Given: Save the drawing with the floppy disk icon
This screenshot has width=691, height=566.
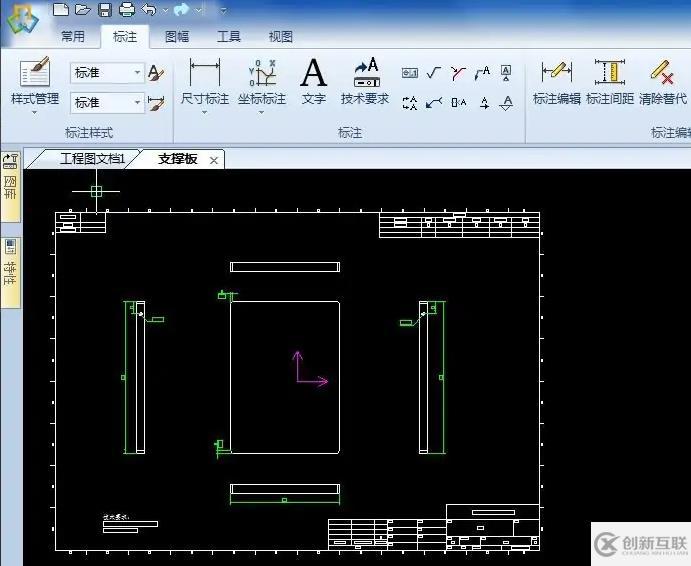Looking at the screenshot, I should (105, 9).
